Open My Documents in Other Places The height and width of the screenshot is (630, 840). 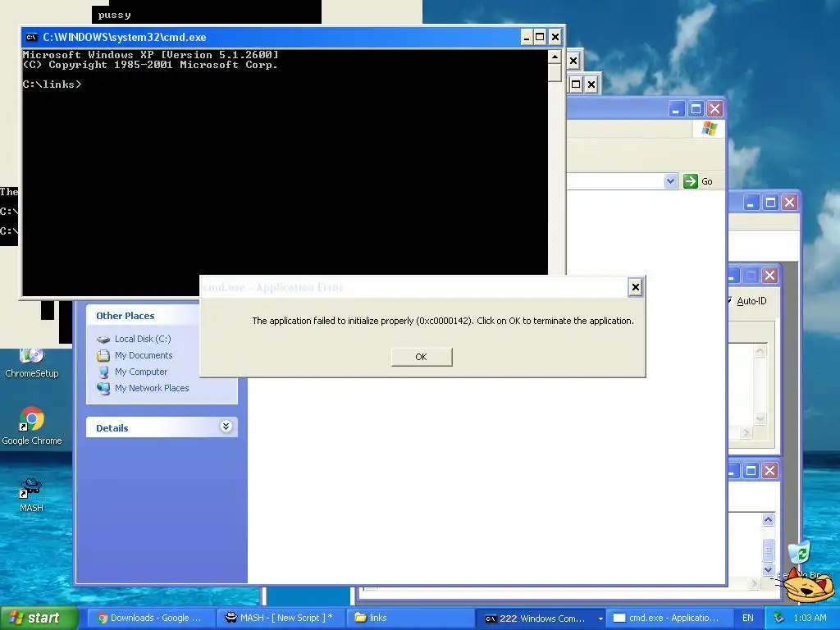[144, 355]
